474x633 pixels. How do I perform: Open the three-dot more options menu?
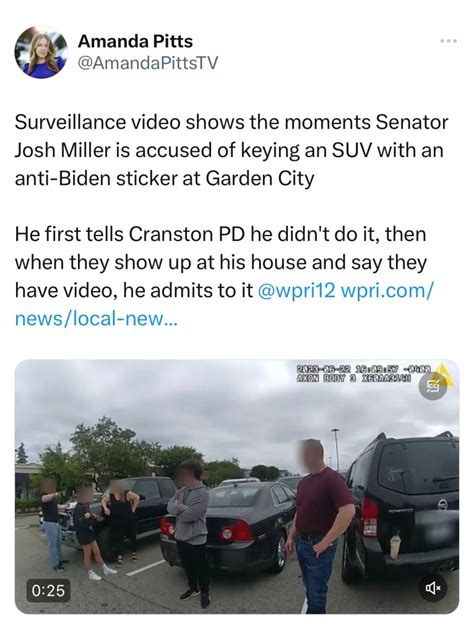pos(449,41)
